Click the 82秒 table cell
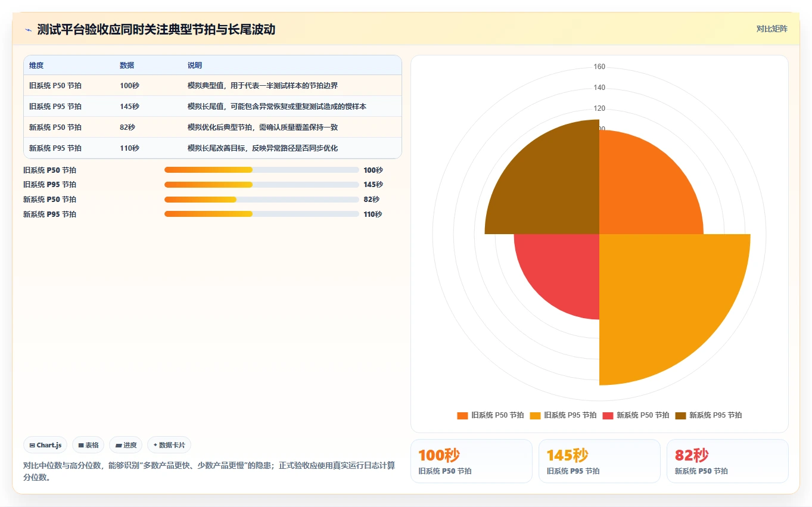Screen dimensions: 812x507 (127, 127)
